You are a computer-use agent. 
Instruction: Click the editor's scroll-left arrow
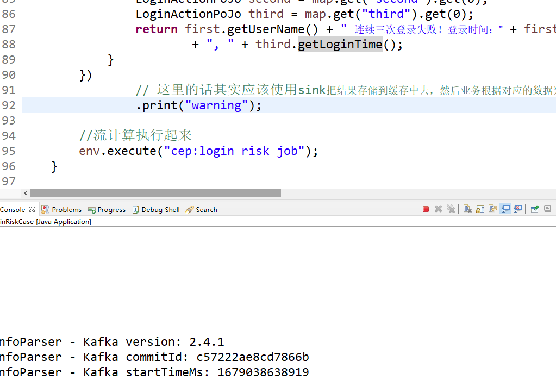(26, 193)
